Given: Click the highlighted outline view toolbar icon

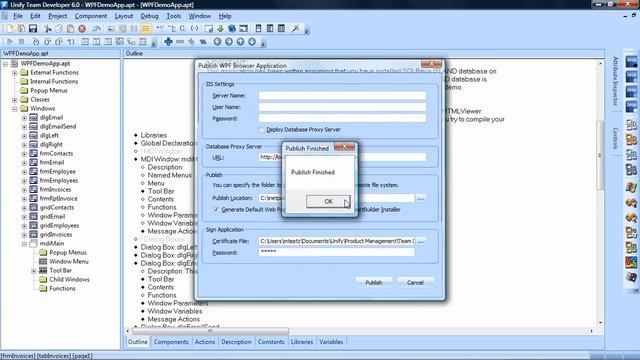Looking at the screenshot, I should pyautogui.click(x=146, y=29).
